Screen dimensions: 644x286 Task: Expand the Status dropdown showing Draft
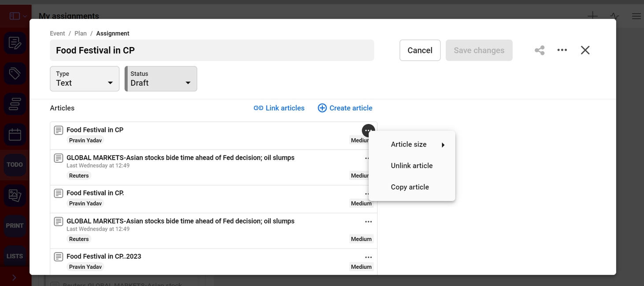tap(161, 79)
